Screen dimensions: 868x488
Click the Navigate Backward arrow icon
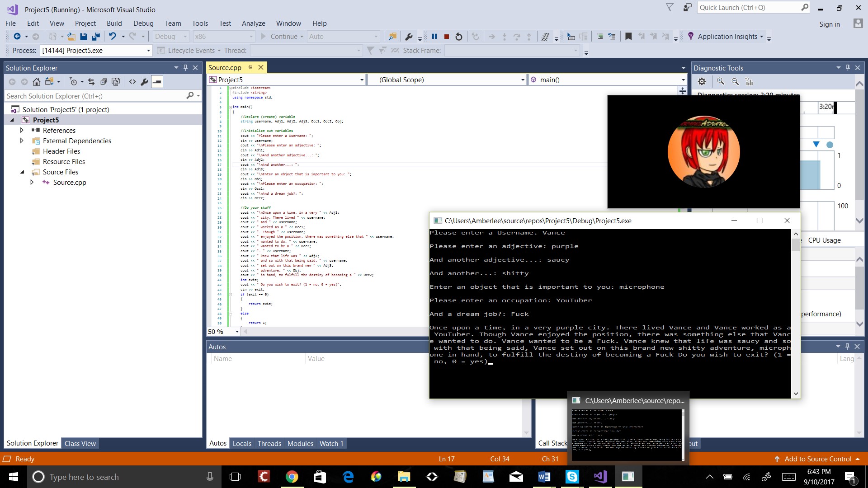(x=17, y=37)
